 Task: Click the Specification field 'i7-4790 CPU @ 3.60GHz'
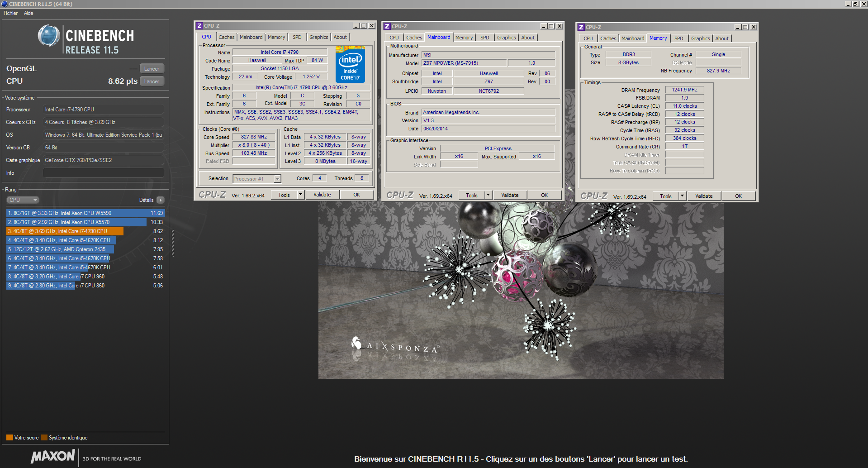pyautogui.click(x=301, y=88)
